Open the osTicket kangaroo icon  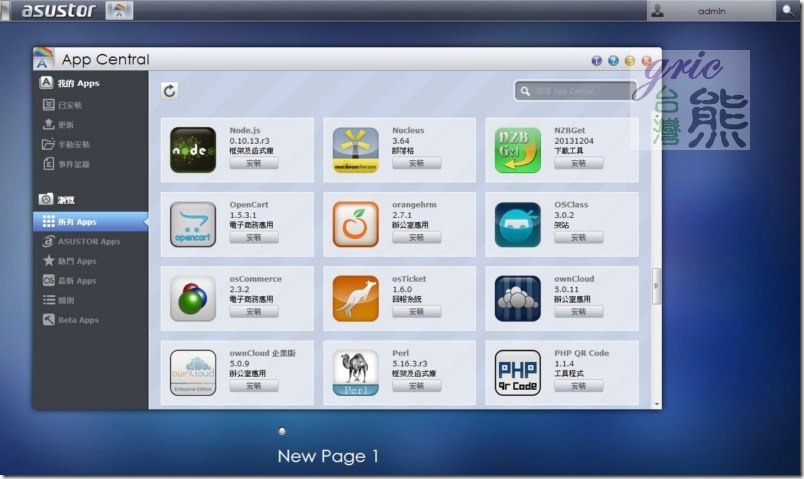tap(355, 298)
